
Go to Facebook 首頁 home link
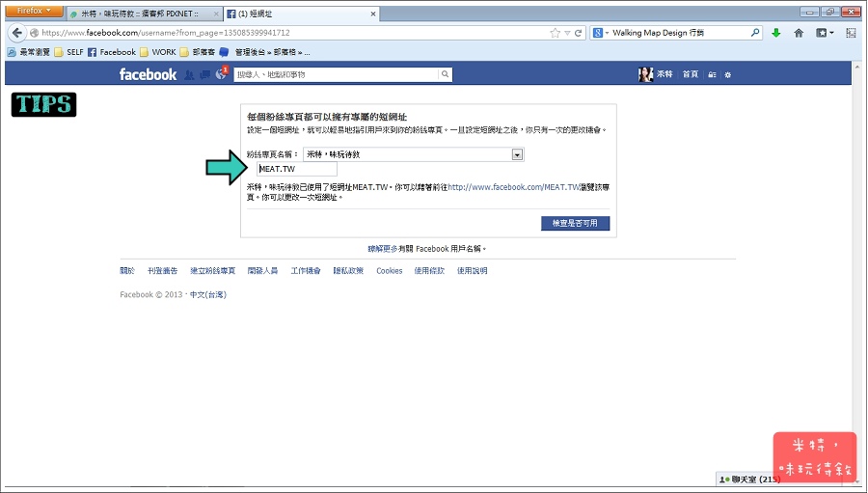(691, 74)
